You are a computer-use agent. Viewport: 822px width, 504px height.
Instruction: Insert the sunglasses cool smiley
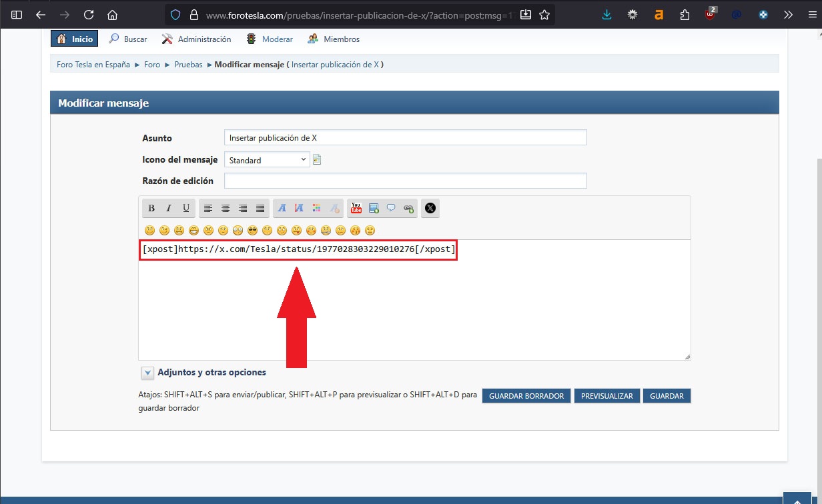(252, 231)
